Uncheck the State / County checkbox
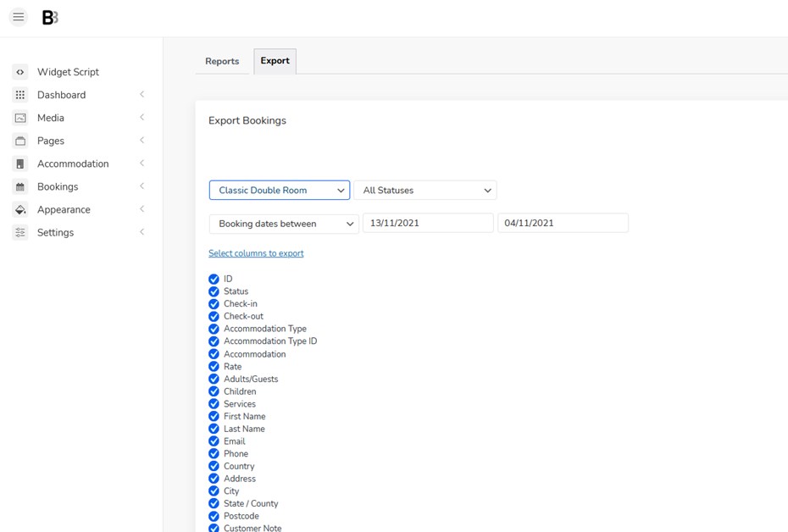The image size is (788, 532). point(214,503)
